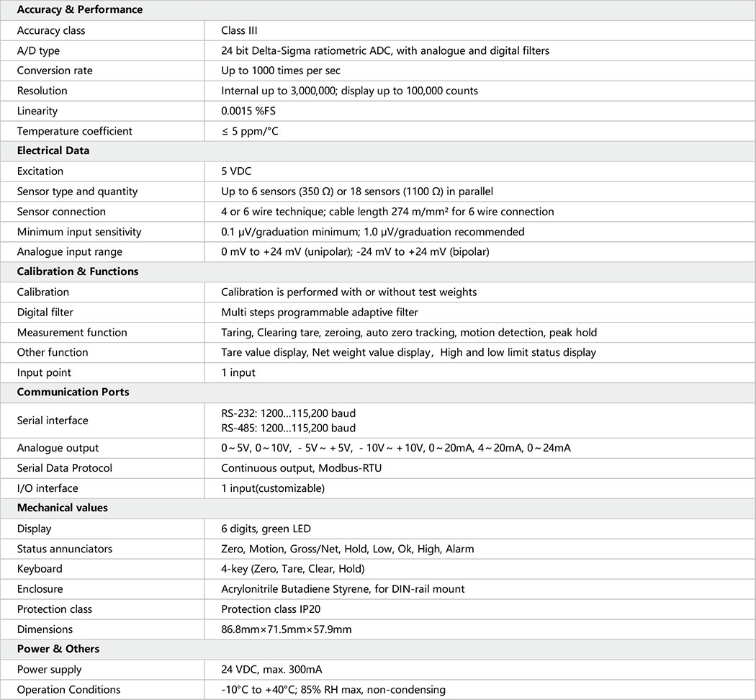The height and width of the screenshot is (700, 756).
Task: Click the Sensor connection row label
Action: click(61, 212)
